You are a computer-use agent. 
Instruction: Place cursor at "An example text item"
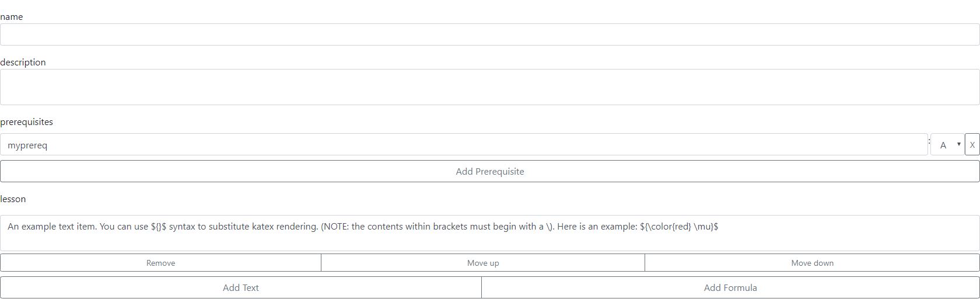coord(51,227)
